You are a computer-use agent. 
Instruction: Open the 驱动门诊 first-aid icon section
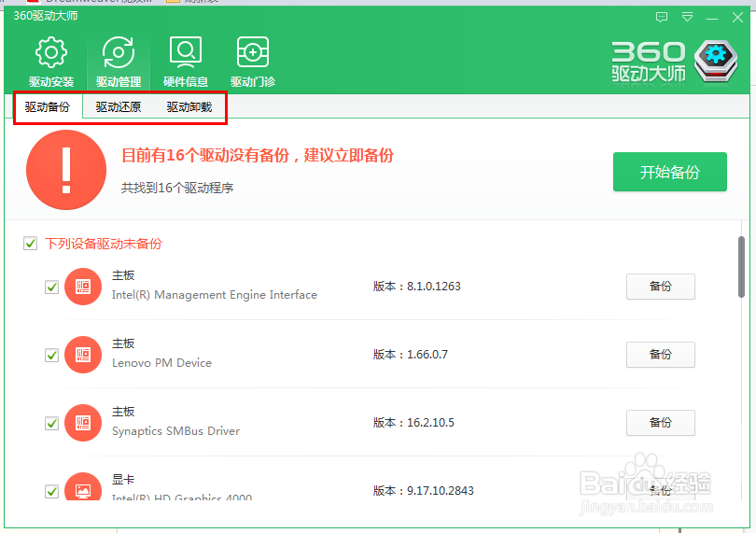pos(253,62)
